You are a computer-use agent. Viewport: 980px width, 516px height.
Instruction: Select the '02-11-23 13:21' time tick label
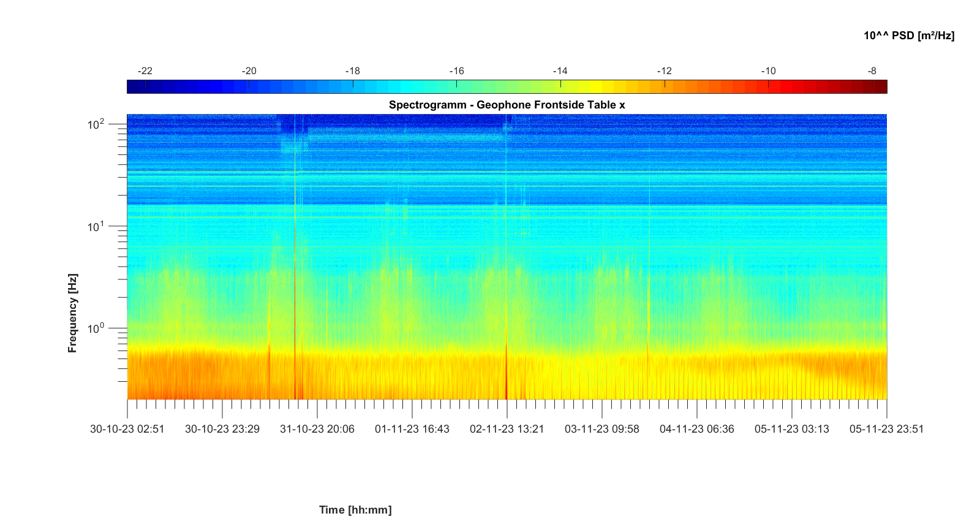coord(507,429)
